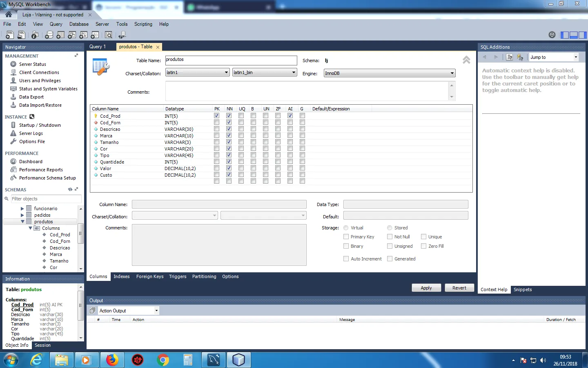
Task: Expand the pedidos table tree node
Action: pyautogui.click(x=22, y=215)
